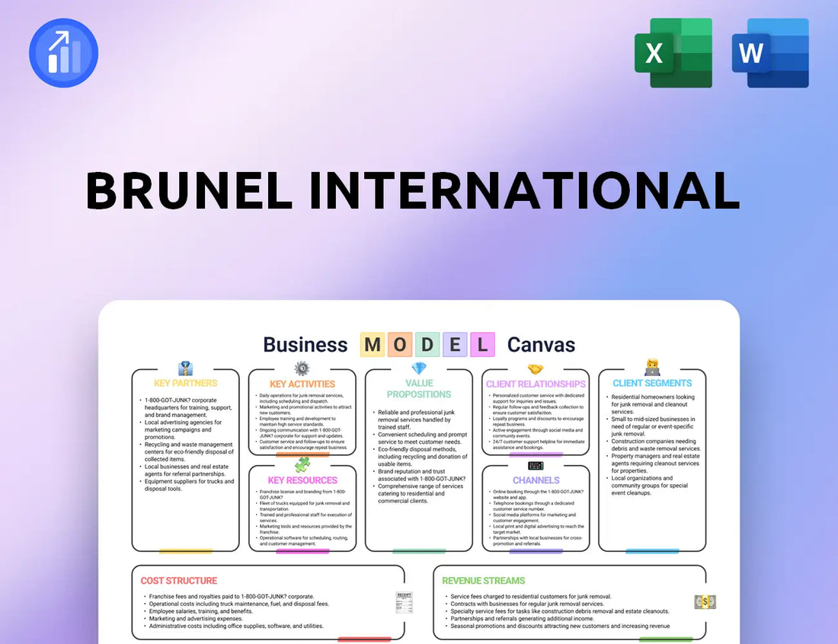Click the necktie icon above Key Partners
838x644 pixels.
click(x=185, y=368)
